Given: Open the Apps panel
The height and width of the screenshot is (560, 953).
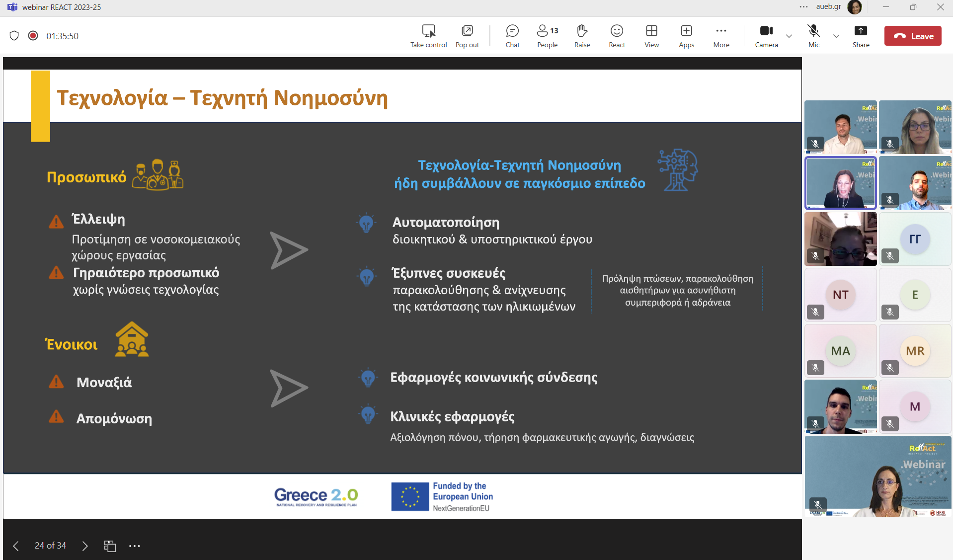Looking at the screenshot, I should 686,36.
